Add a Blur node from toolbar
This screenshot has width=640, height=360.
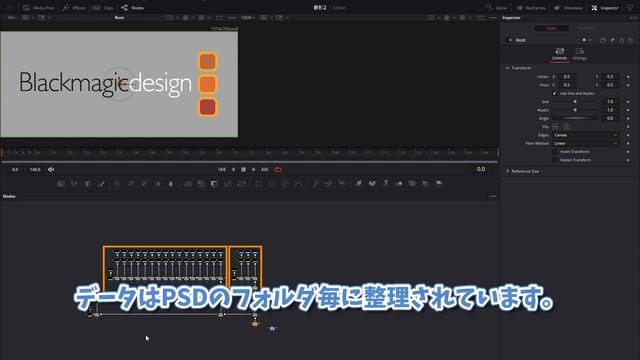point(171,184)
